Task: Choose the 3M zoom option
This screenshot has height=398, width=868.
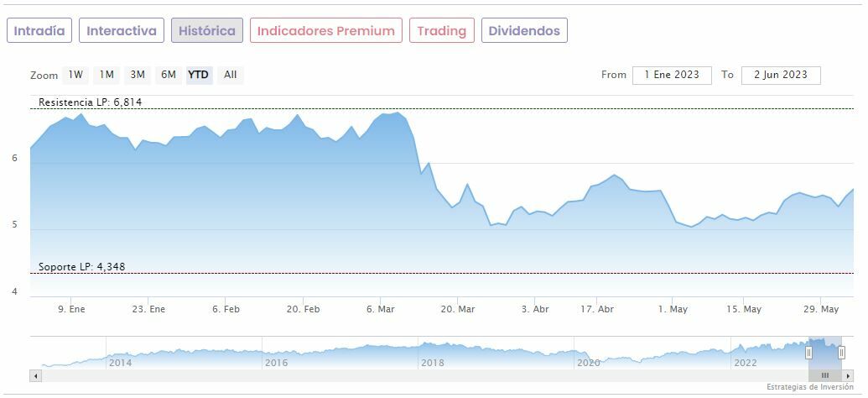Action: point(138,75)
